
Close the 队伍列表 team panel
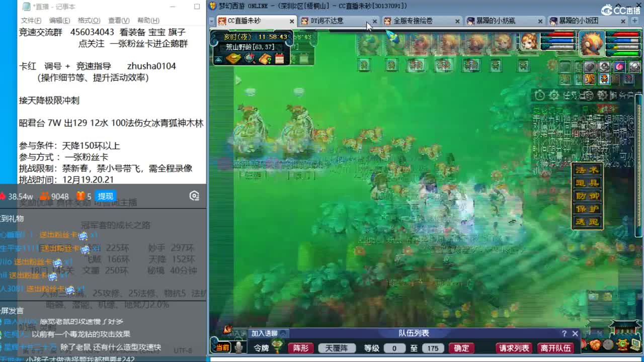pos(575,333)
